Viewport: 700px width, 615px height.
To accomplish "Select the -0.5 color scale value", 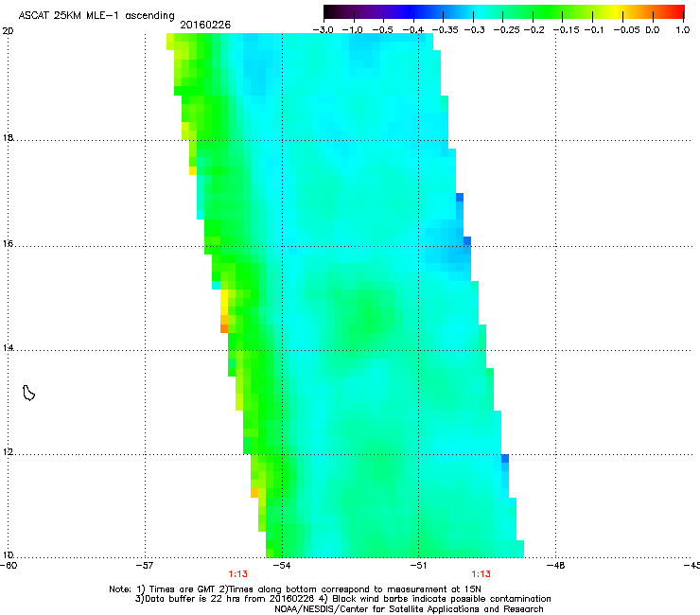I will (382, 30).
